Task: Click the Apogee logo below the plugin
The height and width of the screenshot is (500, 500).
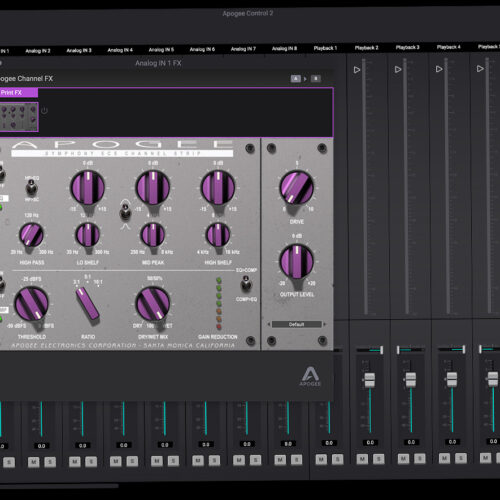Action: pos(310,377)
